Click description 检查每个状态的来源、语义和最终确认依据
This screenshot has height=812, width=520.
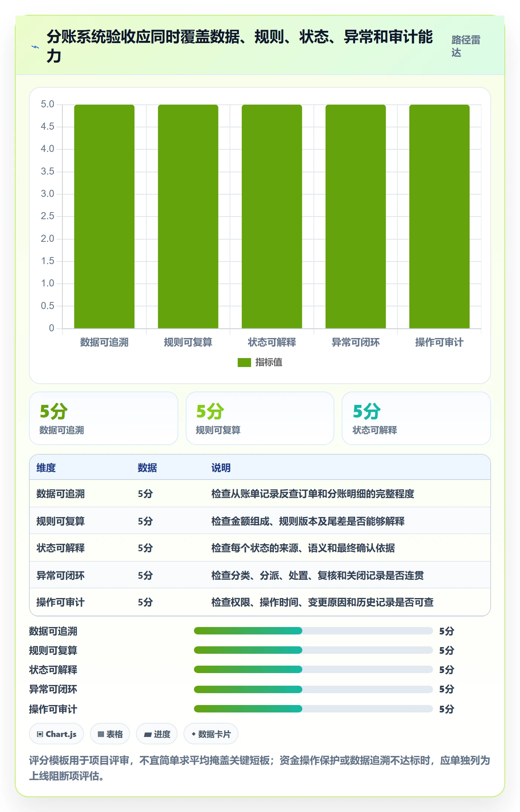click(303, 548)
